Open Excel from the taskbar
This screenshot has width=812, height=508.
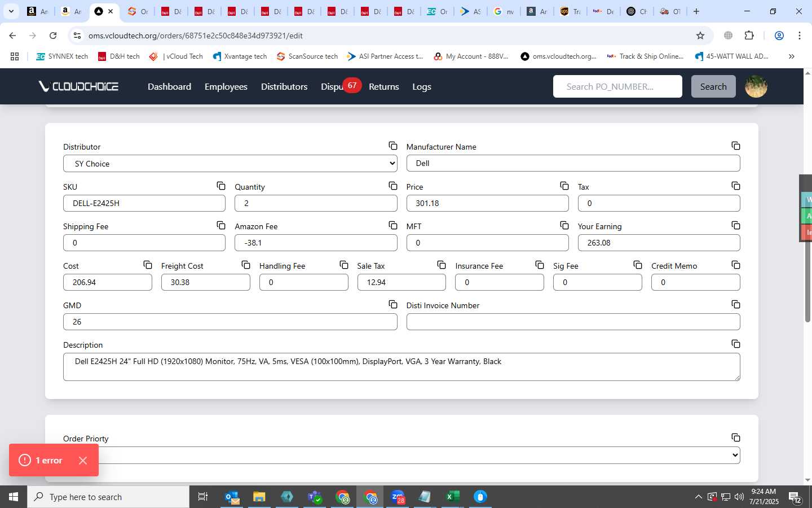click(452, 497)
